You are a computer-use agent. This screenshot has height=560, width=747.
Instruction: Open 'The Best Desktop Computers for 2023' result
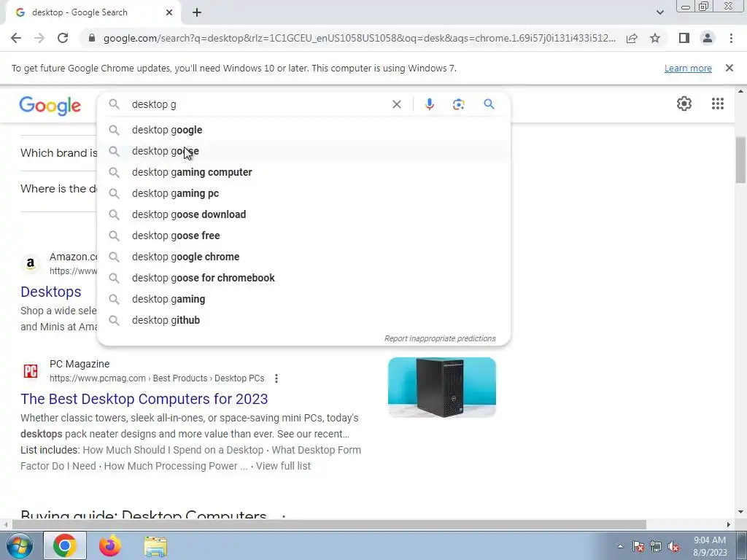pos(144,399)
